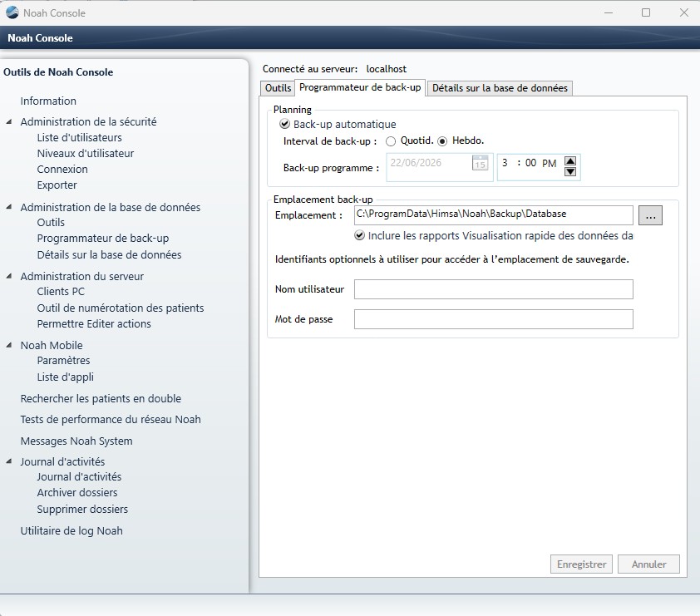Open Détails sur la base de données in sidebar

[110, 255]
